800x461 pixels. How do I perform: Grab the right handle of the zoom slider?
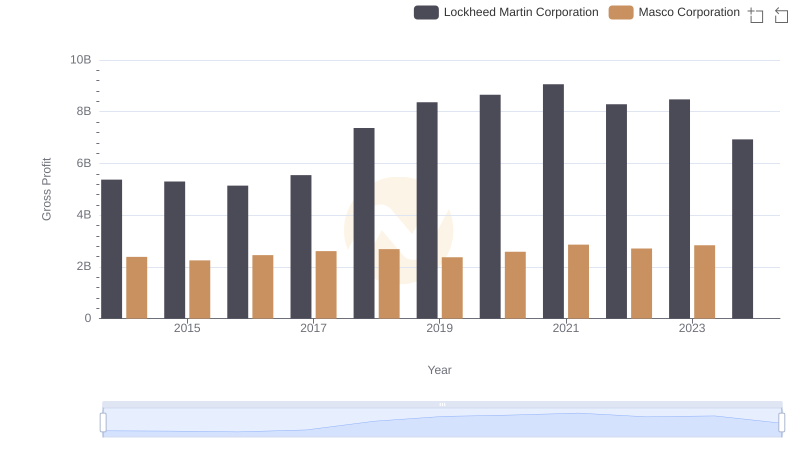tap(782, 423)
